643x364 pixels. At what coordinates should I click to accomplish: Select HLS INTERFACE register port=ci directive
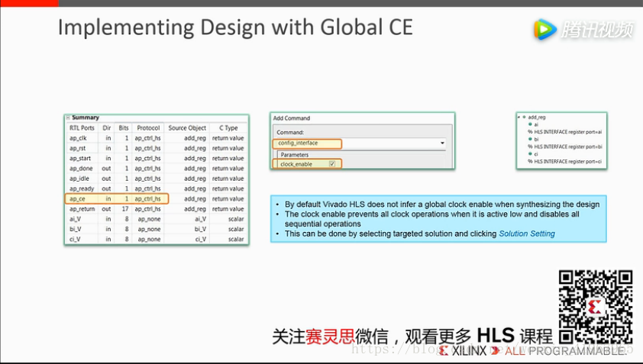pos(568,162)
